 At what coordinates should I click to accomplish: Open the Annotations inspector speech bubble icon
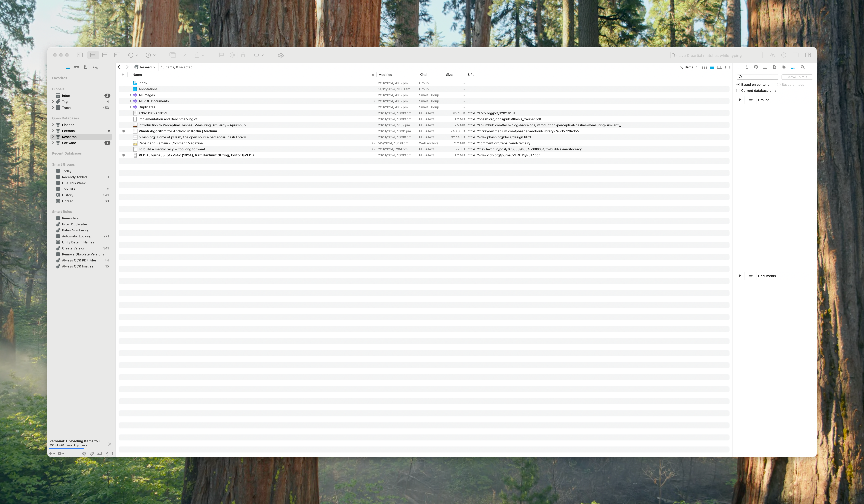coord(756,67)
